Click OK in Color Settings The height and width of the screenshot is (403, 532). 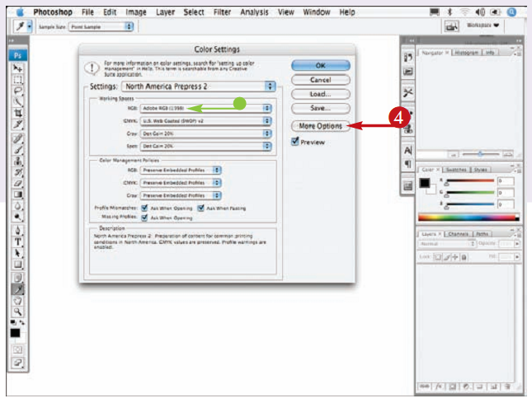[321, 65]
